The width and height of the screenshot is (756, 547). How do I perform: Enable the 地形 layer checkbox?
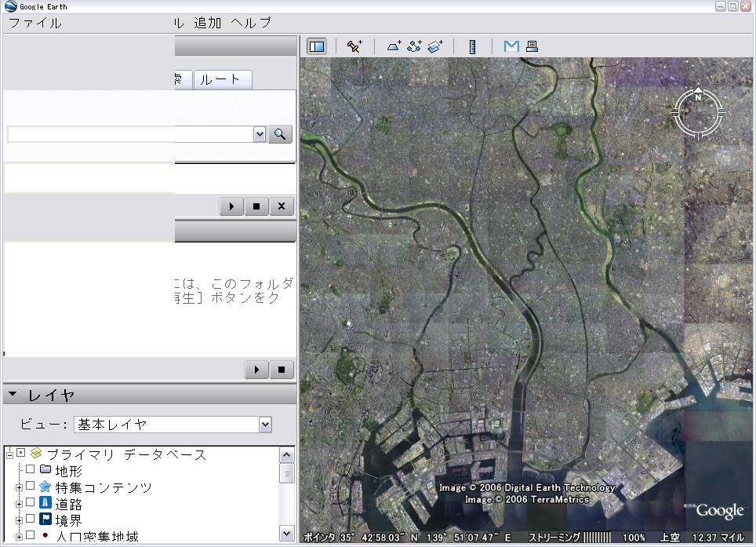coord(30,469)
